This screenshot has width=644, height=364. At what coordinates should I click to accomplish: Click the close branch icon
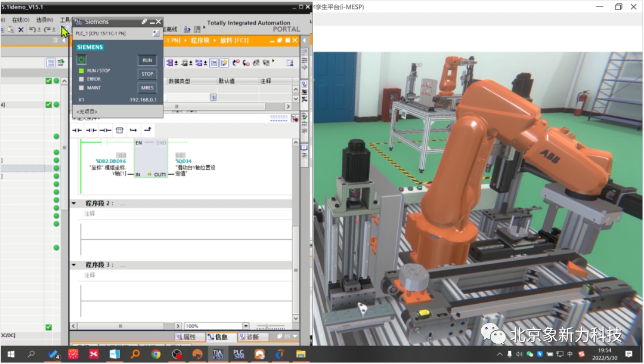147,130
